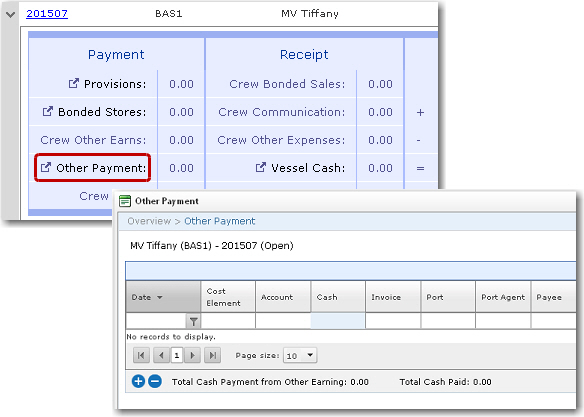
Task: Click the Cash column filter field
Action: [338, 321]
